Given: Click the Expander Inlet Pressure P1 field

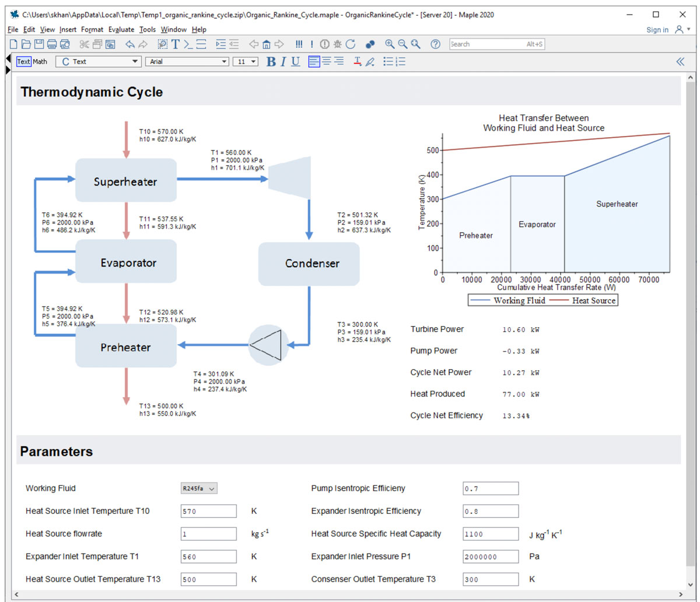Looking at the screenshot, I should [490, 556].
